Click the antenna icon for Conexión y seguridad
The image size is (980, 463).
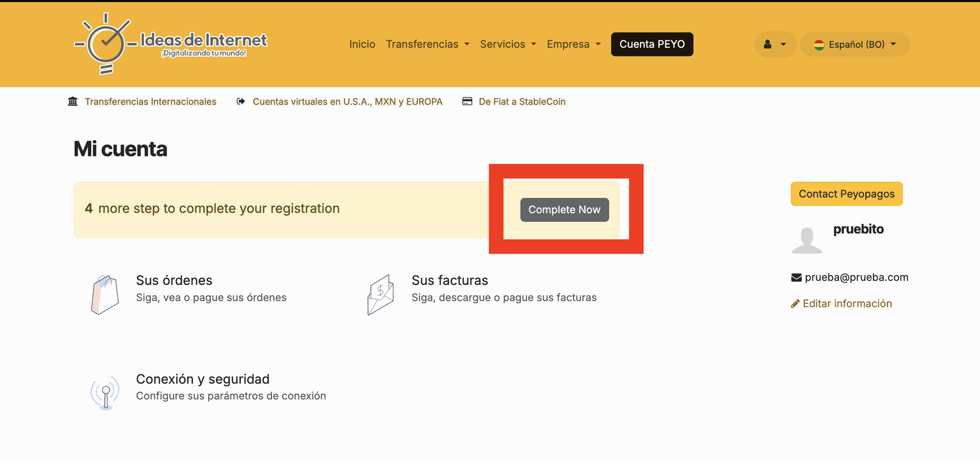point(105,393)
